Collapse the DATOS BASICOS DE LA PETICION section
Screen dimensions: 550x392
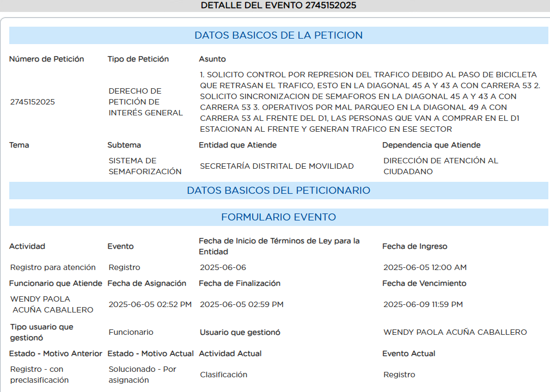pos(278,35)
